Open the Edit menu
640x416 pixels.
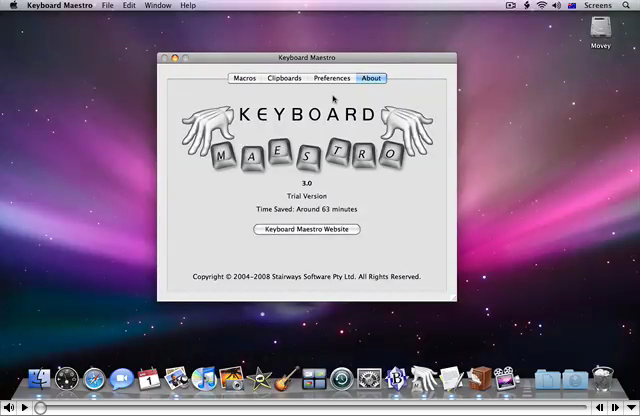pos(129,5)
